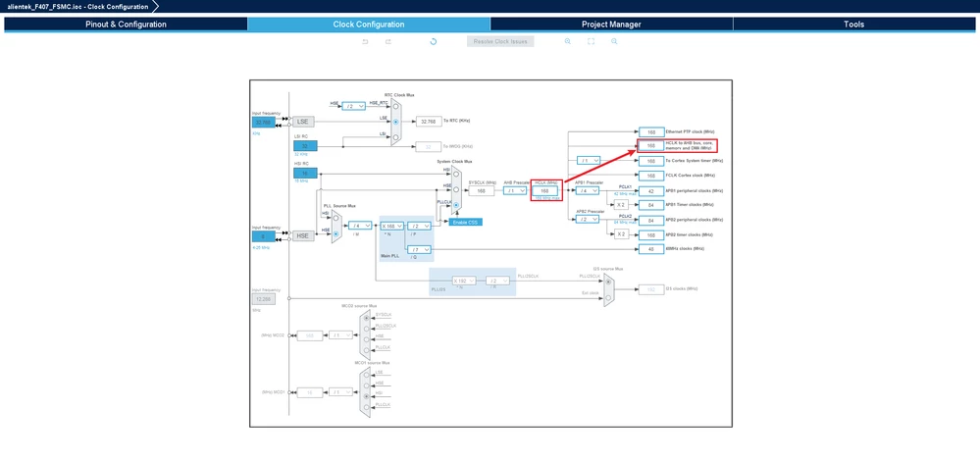Open the Main PLL /P divider dropdown

pos(420,226)
